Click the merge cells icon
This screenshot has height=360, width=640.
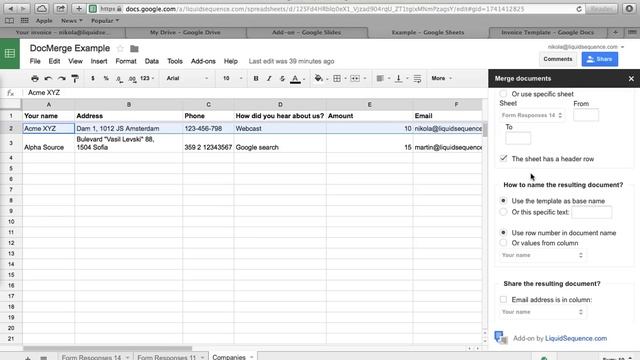tap(355, 78)
